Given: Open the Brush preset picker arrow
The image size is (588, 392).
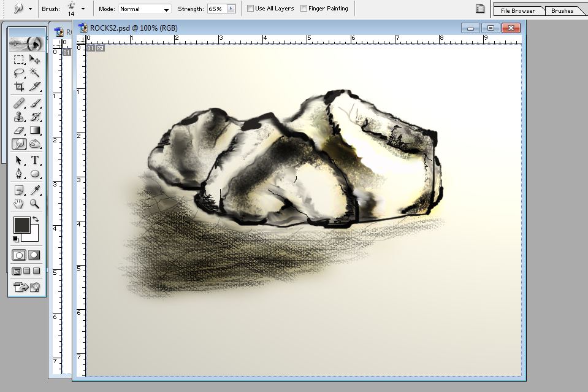Looking at the screenshot, I should [x=83, y=9].
